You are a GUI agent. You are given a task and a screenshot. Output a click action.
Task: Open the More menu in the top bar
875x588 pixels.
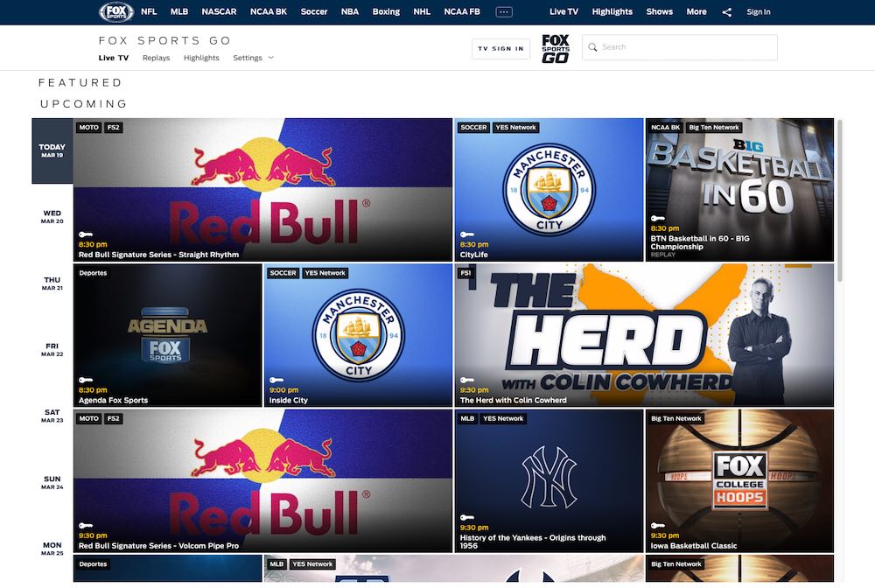[696, 11]
